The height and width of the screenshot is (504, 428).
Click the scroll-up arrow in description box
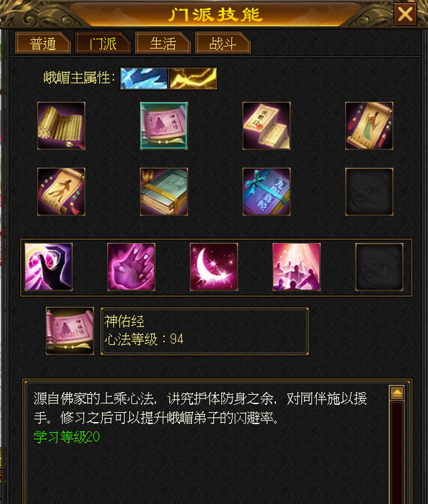[397, 393]
